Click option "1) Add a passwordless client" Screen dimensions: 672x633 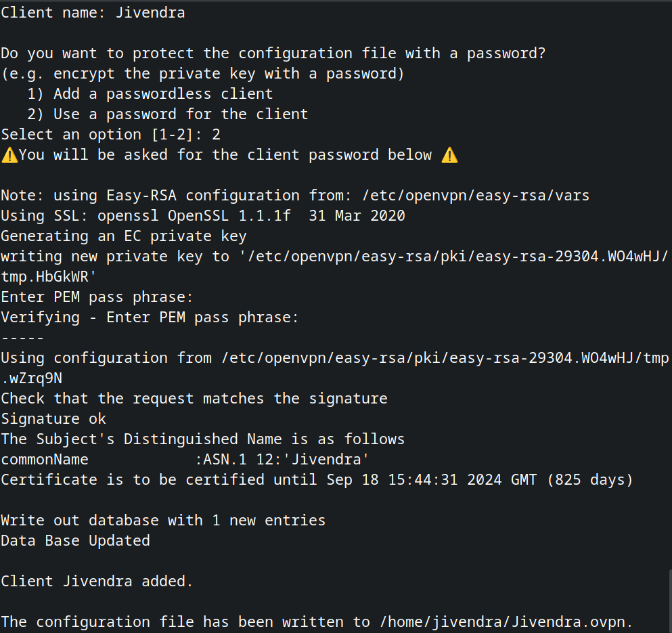click(x=150, y=94)
